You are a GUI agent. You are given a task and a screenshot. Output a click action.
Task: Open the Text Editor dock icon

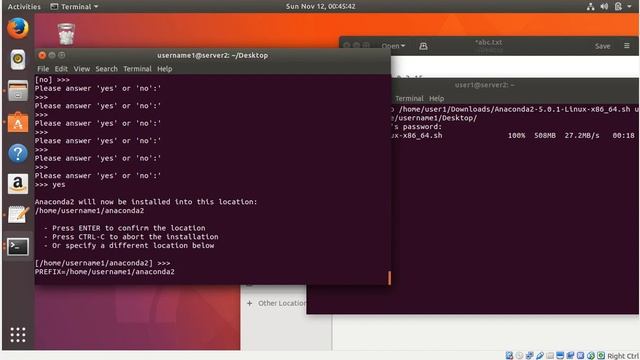click(x=18, y=215)
